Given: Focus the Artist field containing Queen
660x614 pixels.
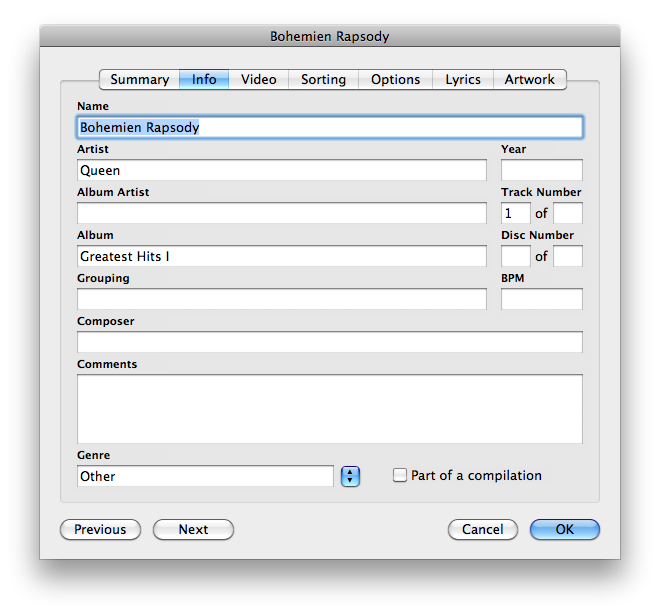Looking at the screenshot, I should click(x=281, y=171).
